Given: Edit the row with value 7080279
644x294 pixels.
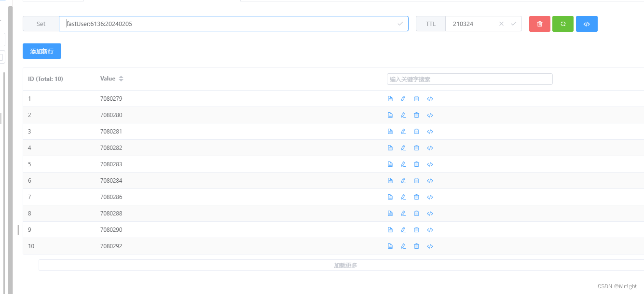Looking at the screenshot, I should 403,99.
